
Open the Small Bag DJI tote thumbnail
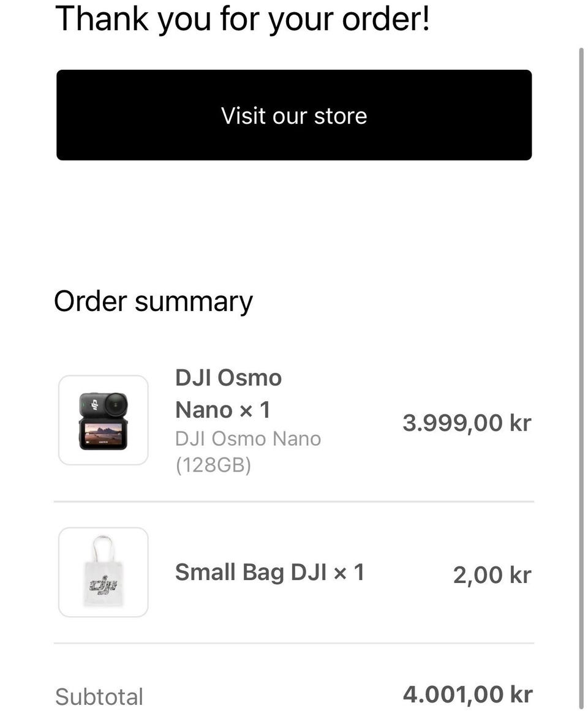click(x=103, y=572)
